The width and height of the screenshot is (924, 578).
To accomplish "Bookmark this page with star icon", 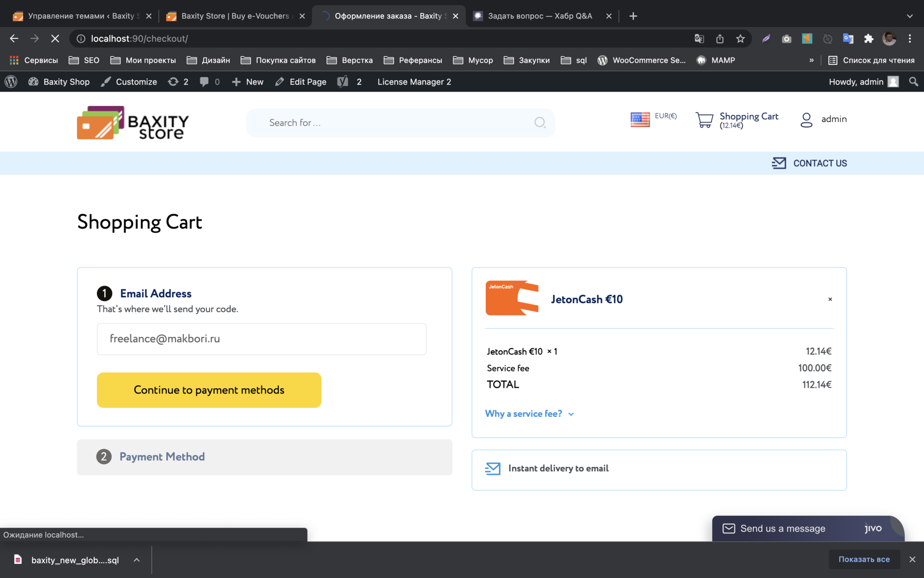I will pyautogui.click(x=741, y=39).
